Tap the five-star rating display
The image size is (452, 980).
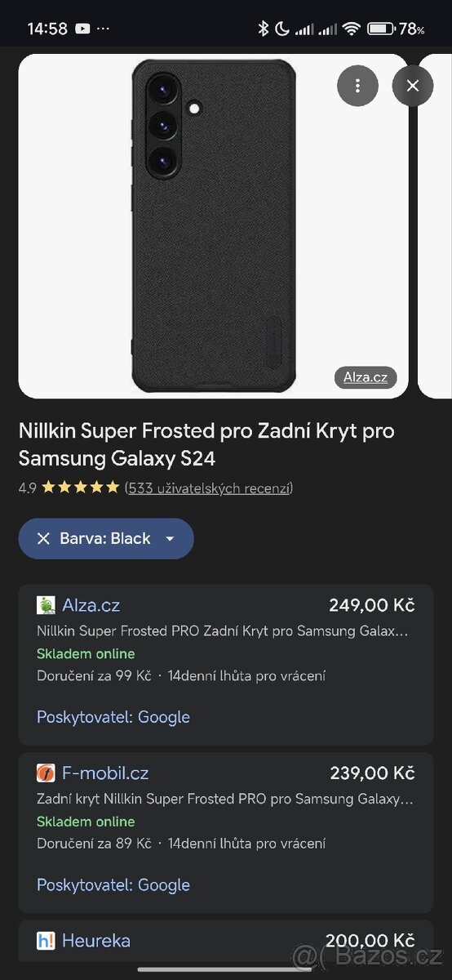(80, 488)
